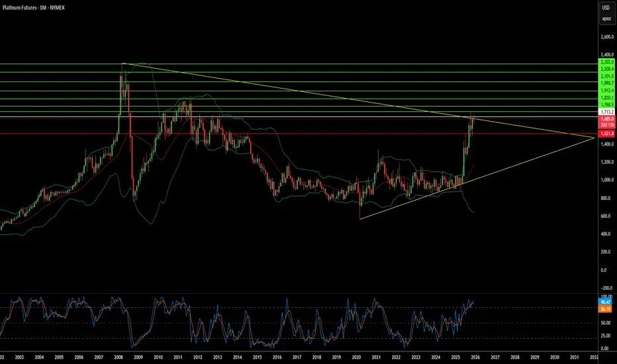Click the 1,998.7 green price label

[606, 83]
